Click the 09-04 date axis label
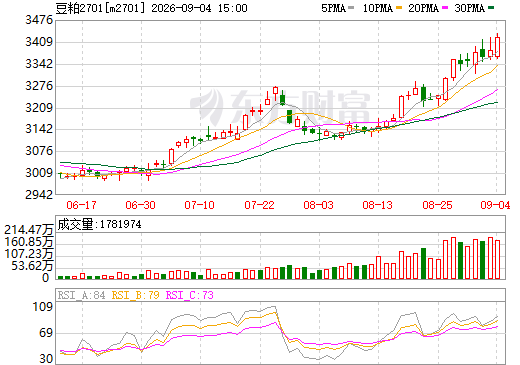This screenshot has height=365, width=520. 495,205
